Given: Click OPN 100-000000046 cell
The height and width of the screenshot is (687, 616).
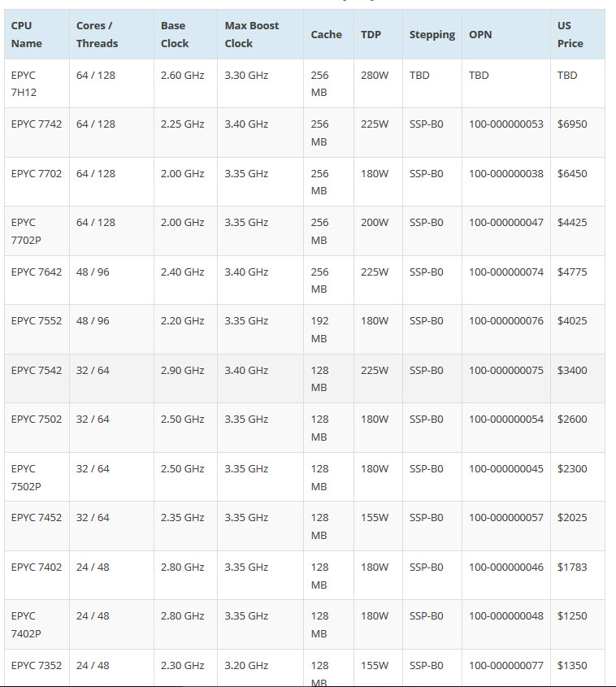Looking at the screenshot, I should 506,576.
